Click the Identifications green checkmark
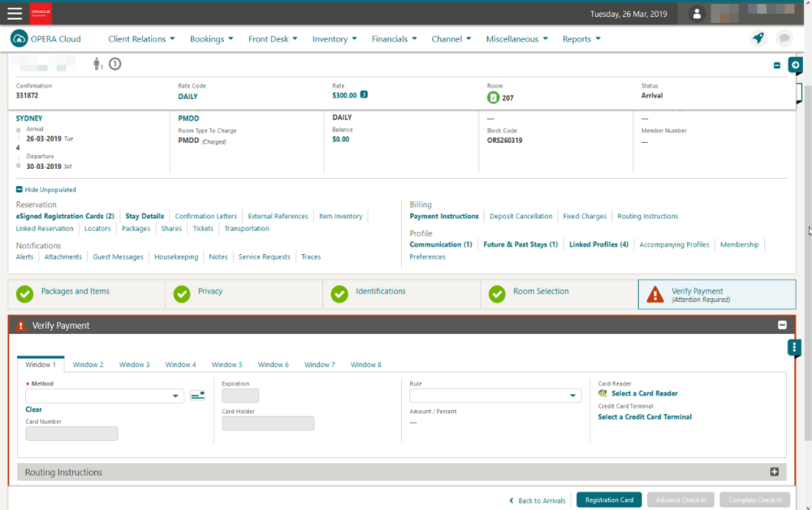Screen dimensions: 812x510 coord(339,294)
